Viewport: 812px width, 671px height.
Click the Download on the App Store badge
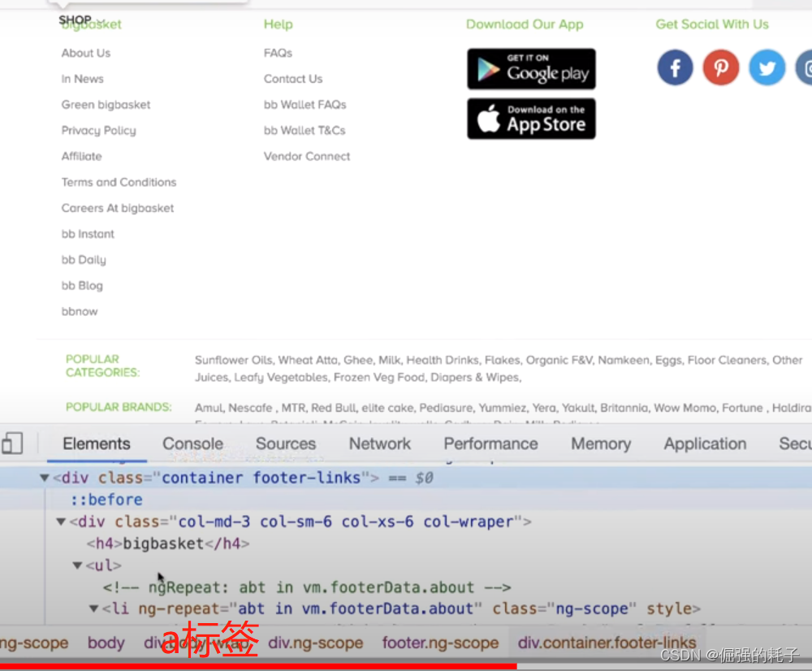(531, 119)
